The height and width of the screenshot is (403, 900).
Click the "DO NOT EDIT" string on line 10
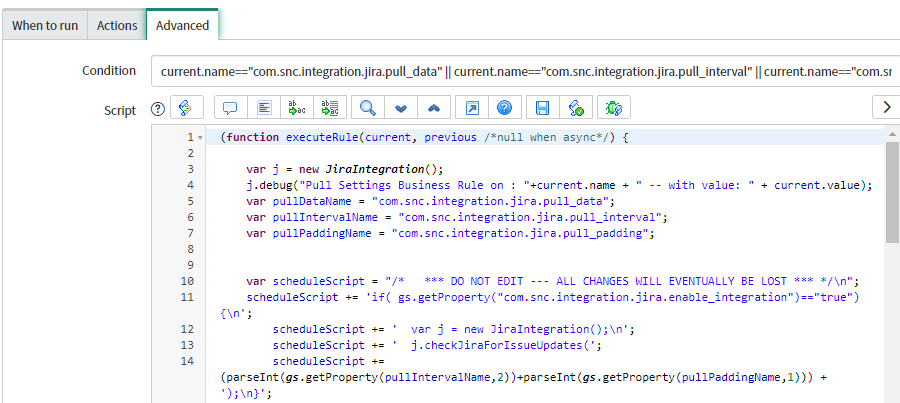[x=486, y=281]
